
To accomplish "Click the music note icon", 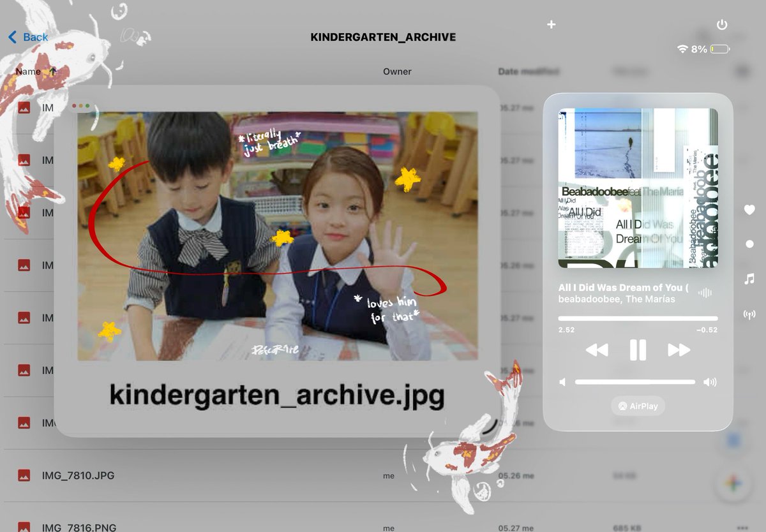I will tap(749, 279).
